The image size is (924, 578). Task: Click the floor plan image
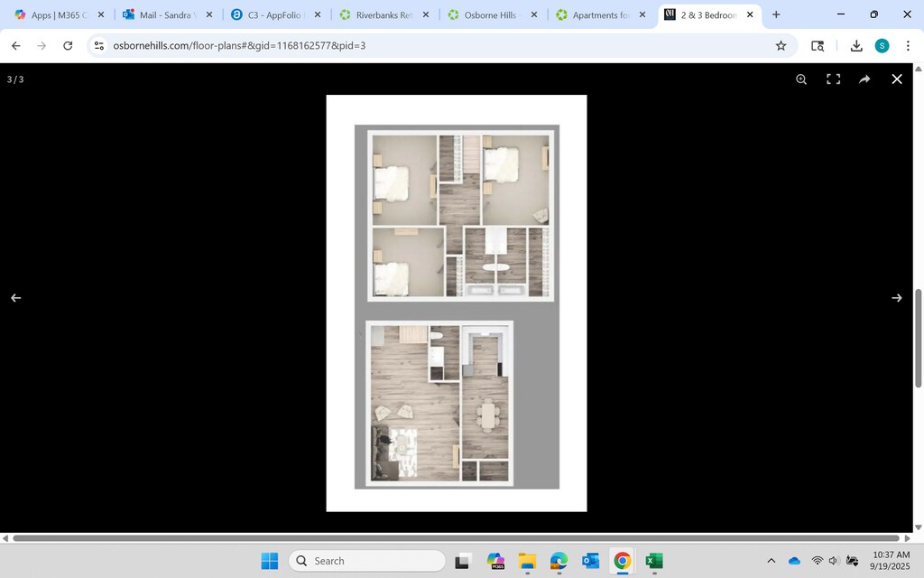point(457,303)
